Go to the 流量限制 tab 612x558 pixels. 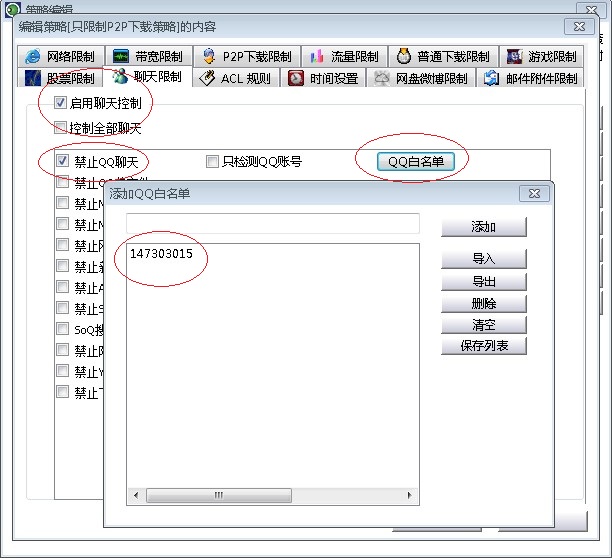click(x=345, y=57)
